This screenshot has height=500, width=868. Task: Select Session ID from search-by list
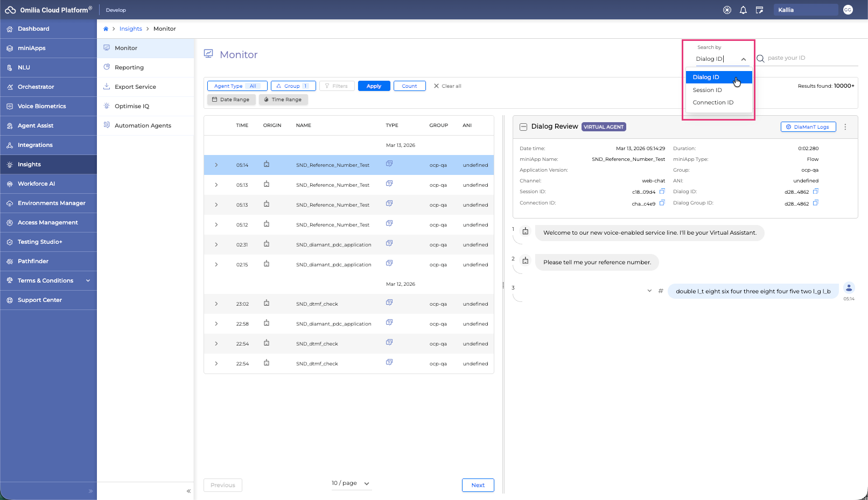tap(707, 90)
